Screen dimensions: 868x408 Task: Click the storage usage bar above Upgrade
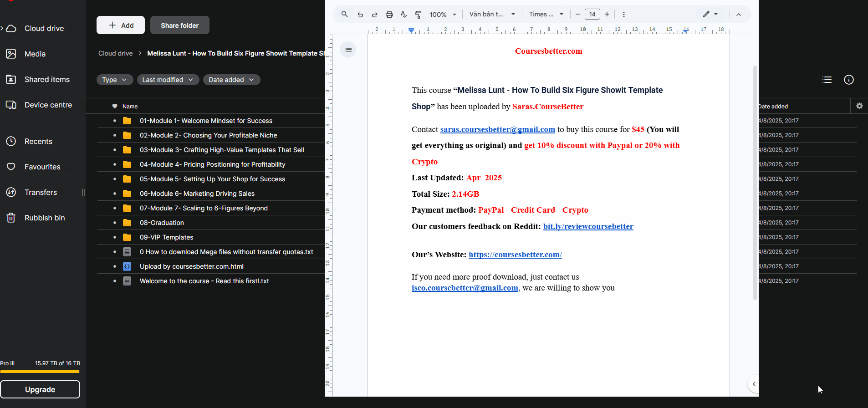point(40,372)
